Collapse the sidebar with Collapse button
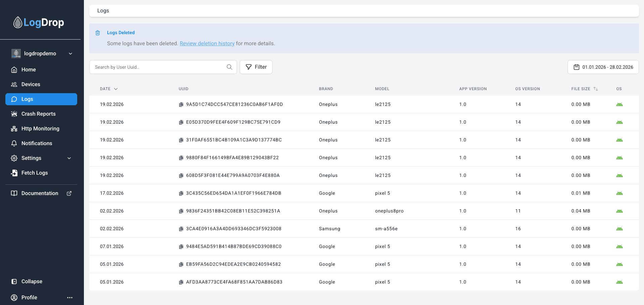Viewport: 644px width, 305px height. (x=41, y=282)
